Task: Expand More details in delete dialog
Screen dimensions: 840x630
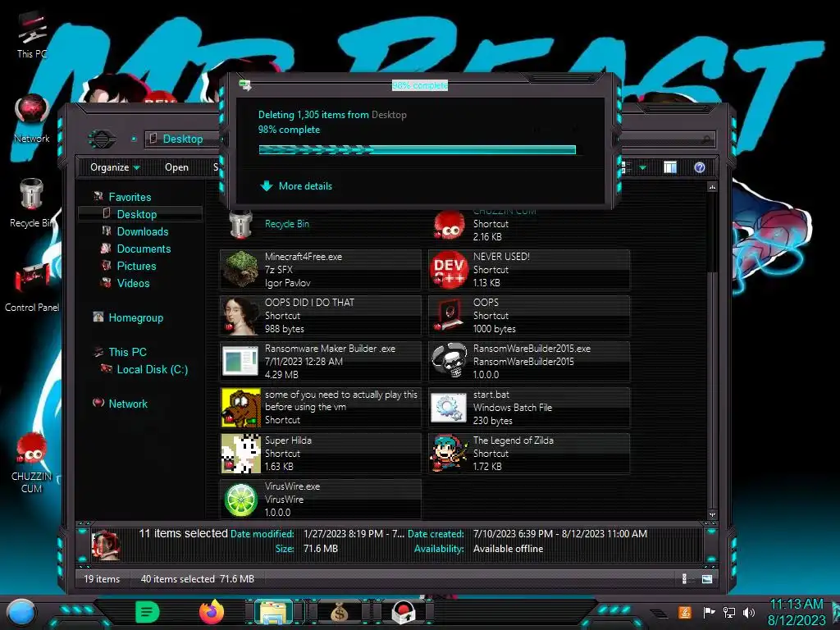Action: [295, 186]
